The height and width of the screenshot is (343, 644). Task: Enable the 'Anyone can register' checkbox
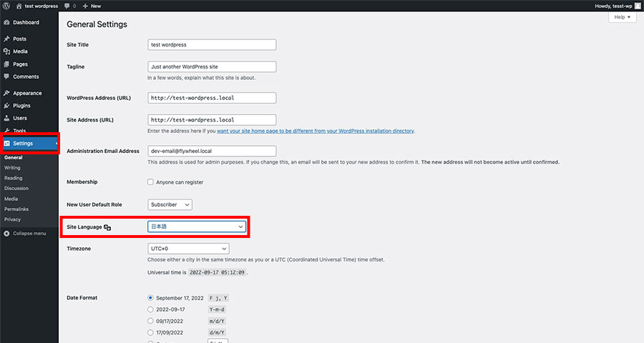[150, 182]
